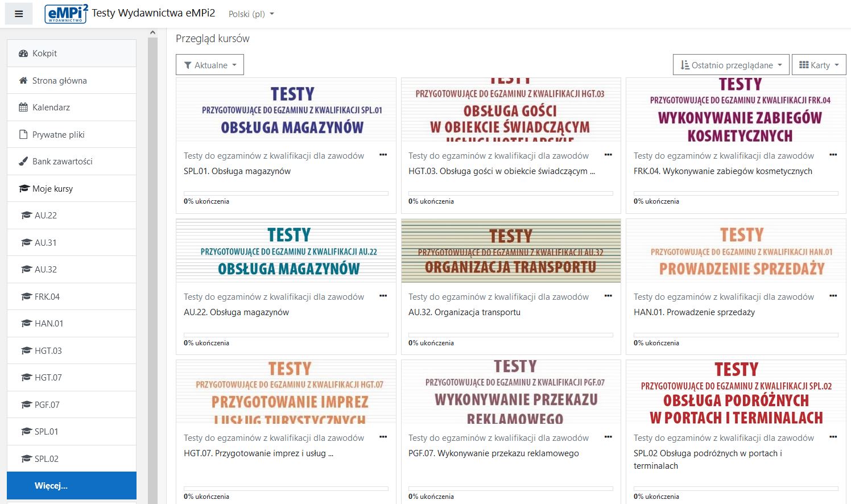Click Więcej... at bottom of sidebar

coord(72,486)
